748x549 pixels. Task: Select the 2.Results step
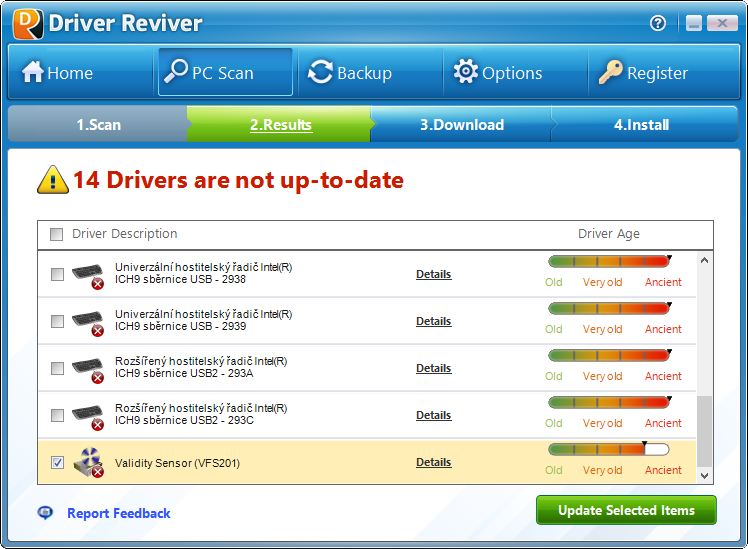coord(281,124)
